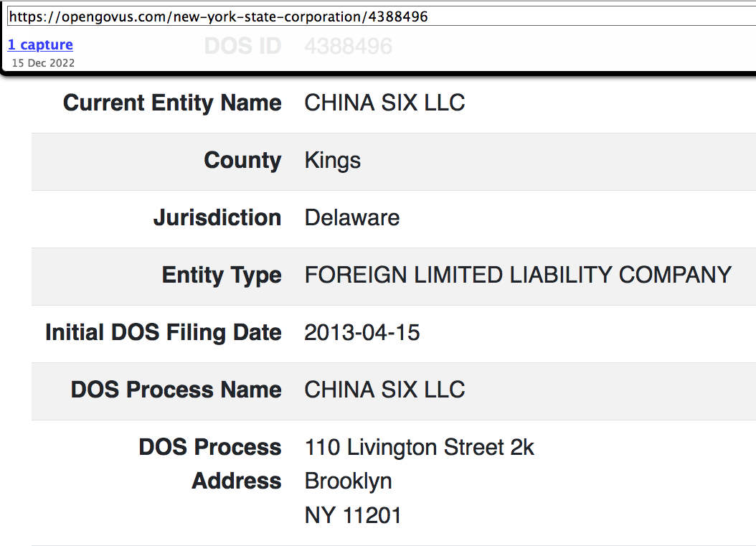Image resolution: width=756 pixels, height=546 pixels.
Task: Click the County label
Action: coord(242,160)
